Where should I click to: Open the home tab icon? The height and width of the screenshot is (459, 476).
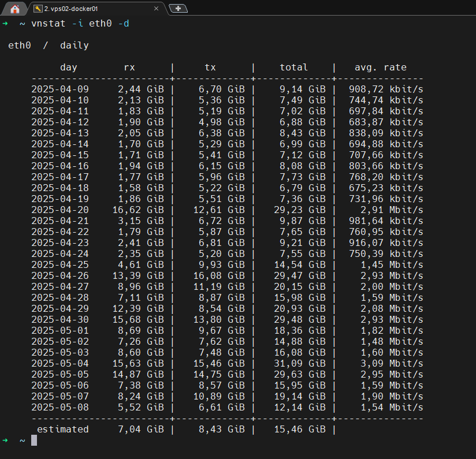pos(14,9)
